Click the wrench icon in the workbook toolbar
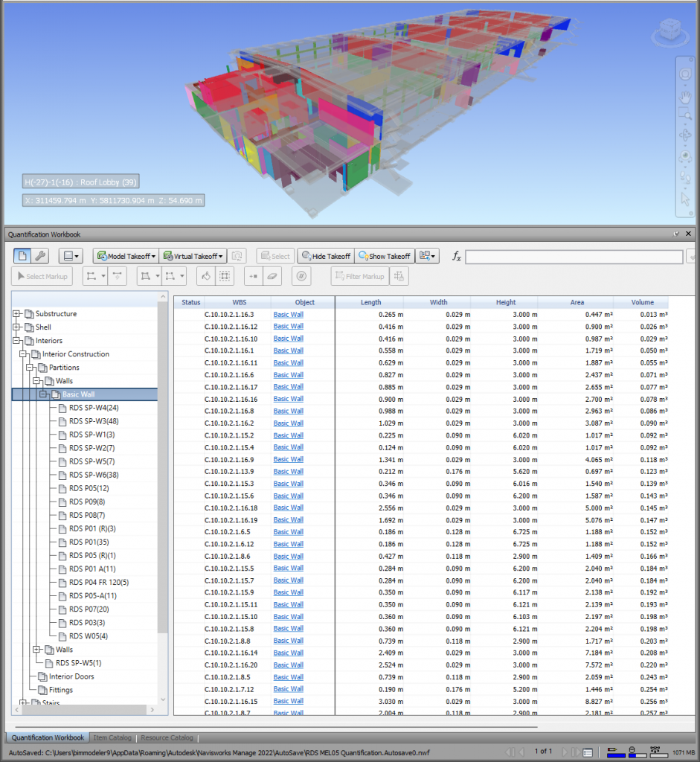 (x=41, y=256)
